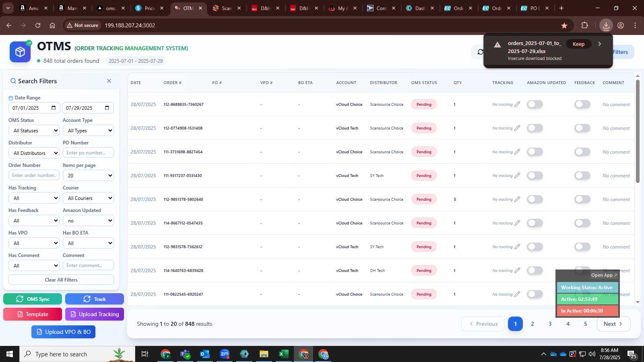Edit tracking pencil icon for order 111-9317237-0331430
This screenshot has height=362, width=644.
(517, 175)
